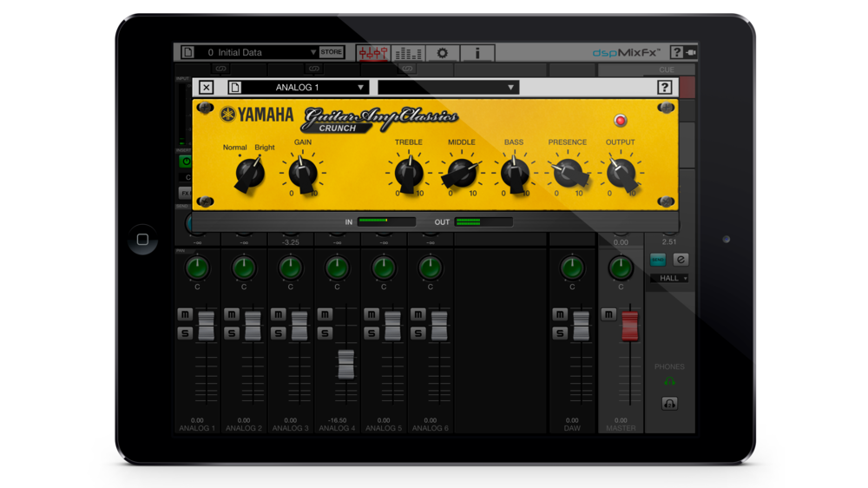This screenshot has height=488, width=868.
Task: Click the red MASTER fader handle
Action: 630,326
